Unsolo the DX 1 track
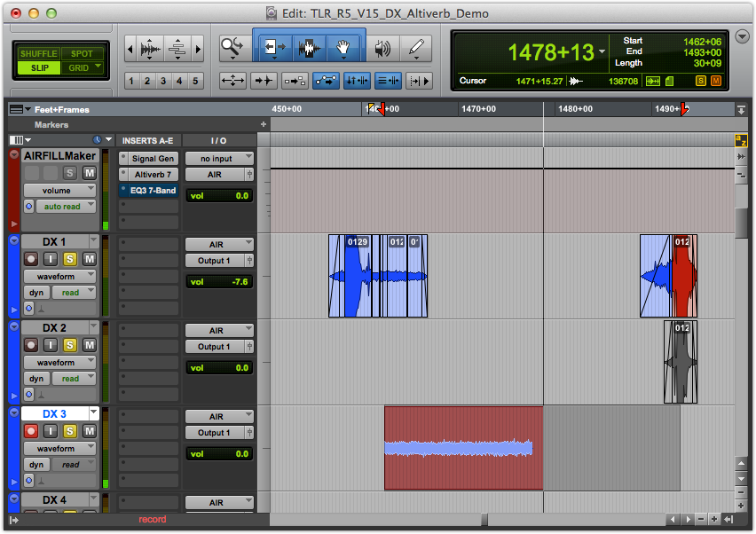The width and height of the screenshot is (756, 534). point(70,259)
